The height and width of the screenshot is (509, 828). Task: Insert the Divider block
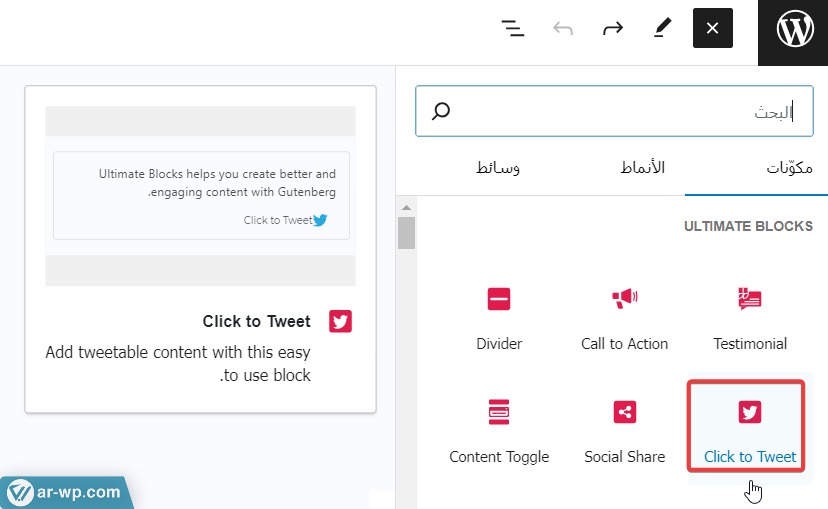tap(499, 315)
